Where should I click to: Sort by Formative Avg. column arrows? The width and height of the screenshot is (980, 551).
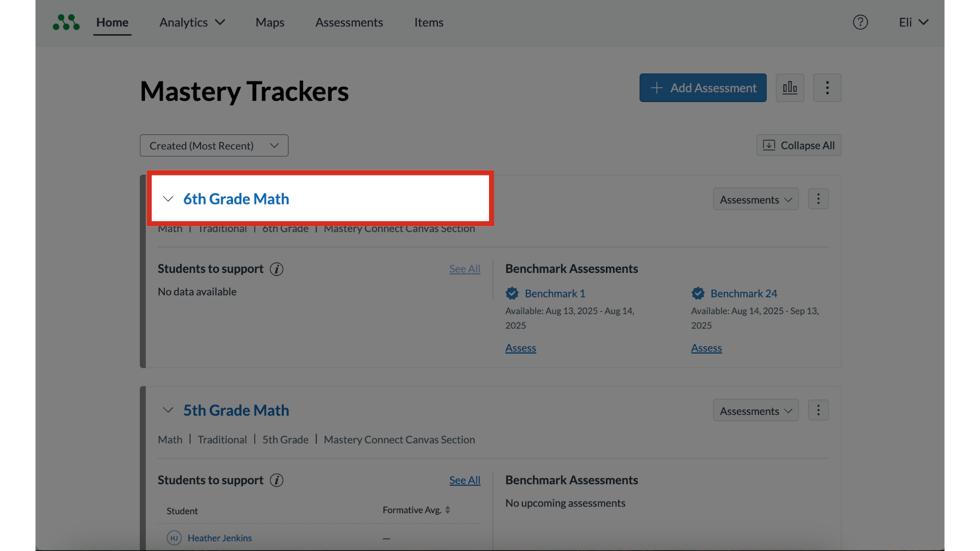(x=448, y=510)
